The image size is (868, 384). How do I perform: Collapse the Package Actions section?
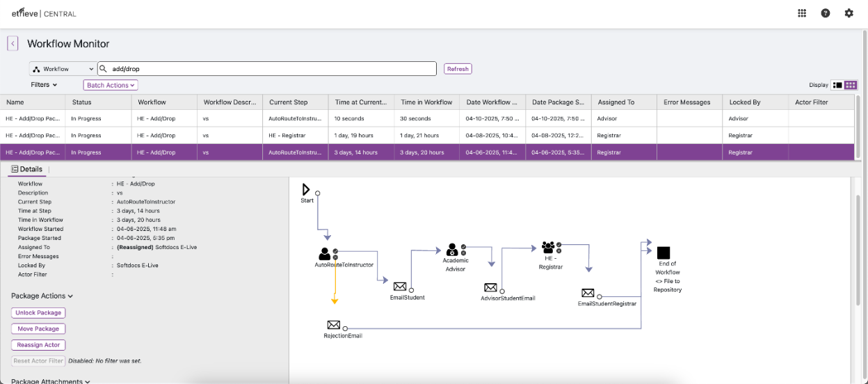coord(42,296)
